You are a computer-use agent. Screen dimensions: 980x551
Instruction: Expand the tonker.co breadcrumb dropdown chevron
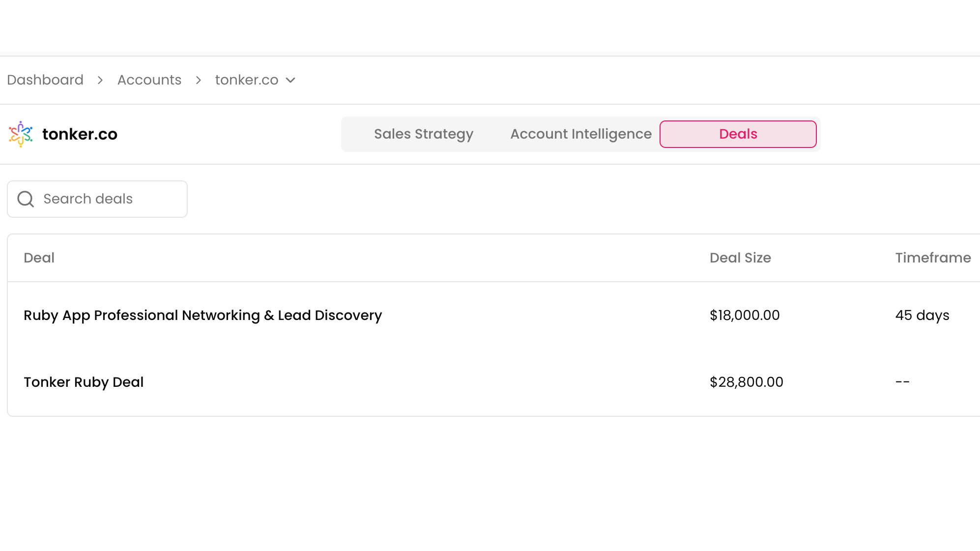pos(291,80)
